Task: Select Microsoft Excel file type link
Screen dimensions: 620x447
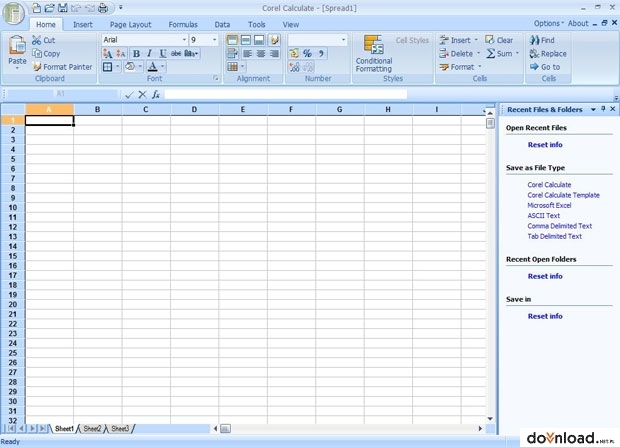Action: click(x=549, y=205)
